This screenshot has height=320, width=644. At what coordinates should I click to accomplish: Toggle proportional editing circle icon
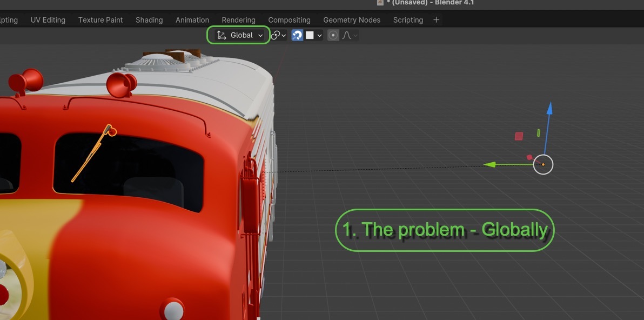click(333, 35)
